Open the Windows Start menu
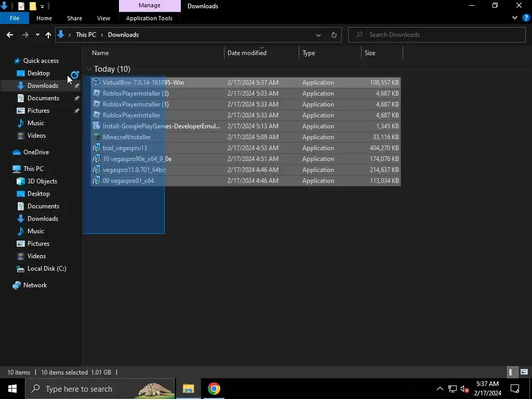Screen dimensions: 532x399 12,389
